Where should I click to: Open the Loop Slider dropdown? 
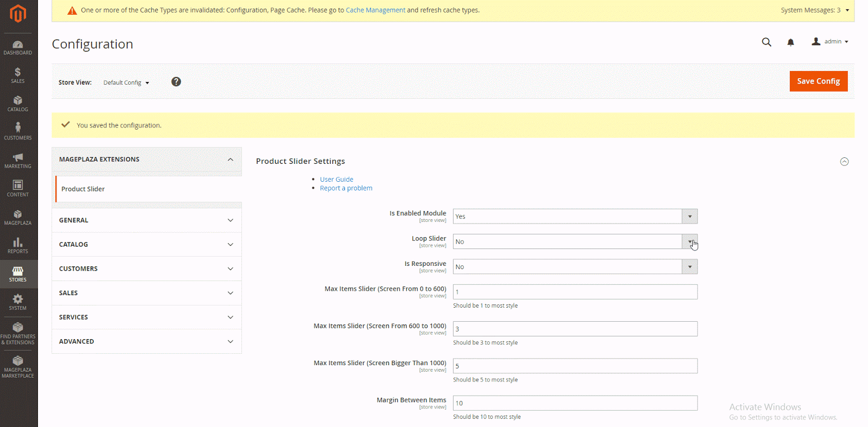[575, 241]
